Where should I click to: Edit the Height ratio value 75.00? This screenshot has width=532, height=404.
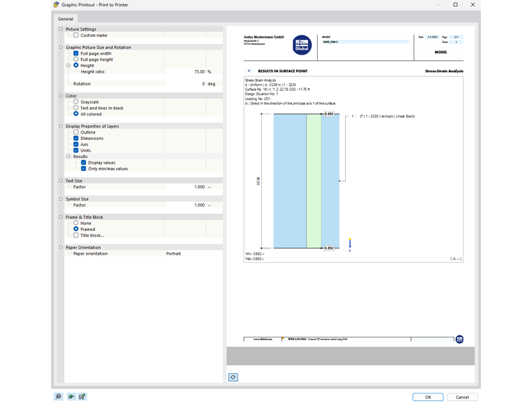(185, 71)
